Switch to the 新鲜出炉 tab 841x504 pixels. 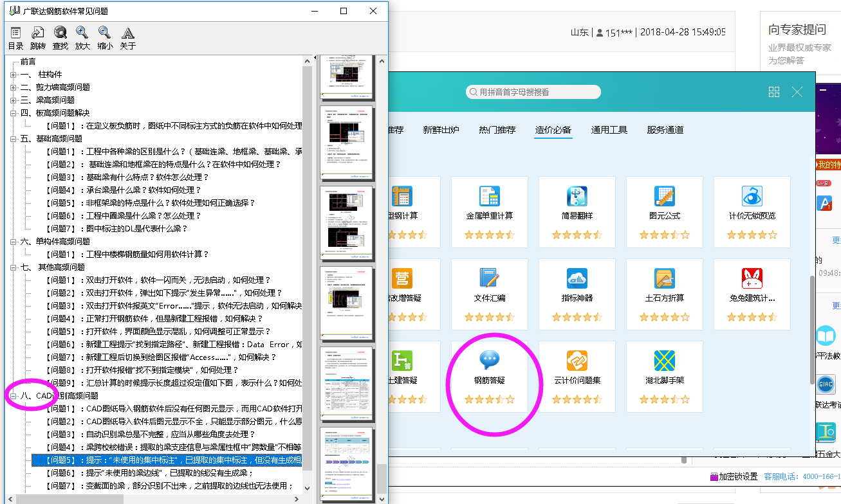441,130
